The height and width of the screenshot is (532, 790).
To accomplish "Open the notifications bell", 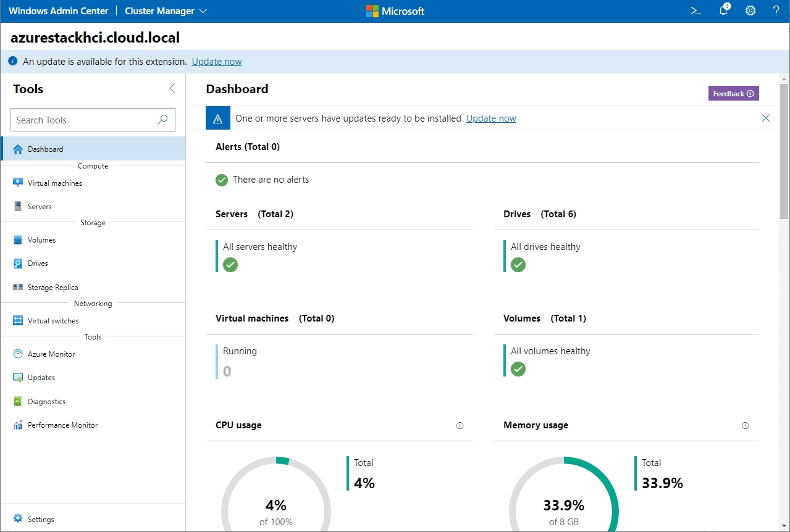I will click(x=723, y=10).
